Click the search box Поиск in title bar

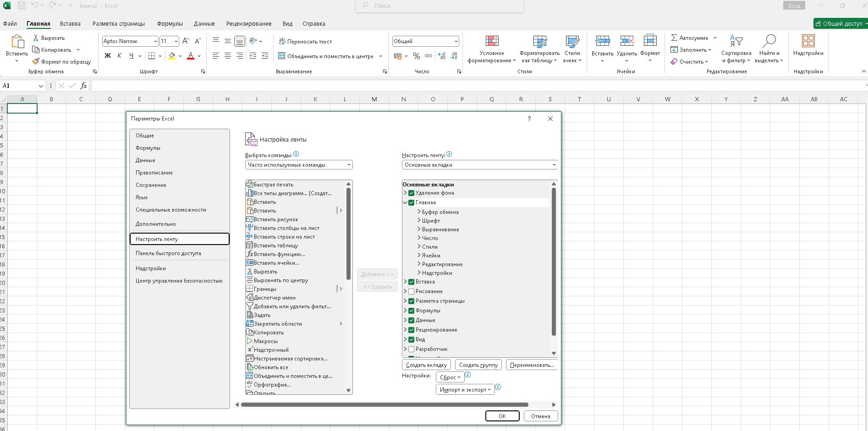click(x=439, y=6)
